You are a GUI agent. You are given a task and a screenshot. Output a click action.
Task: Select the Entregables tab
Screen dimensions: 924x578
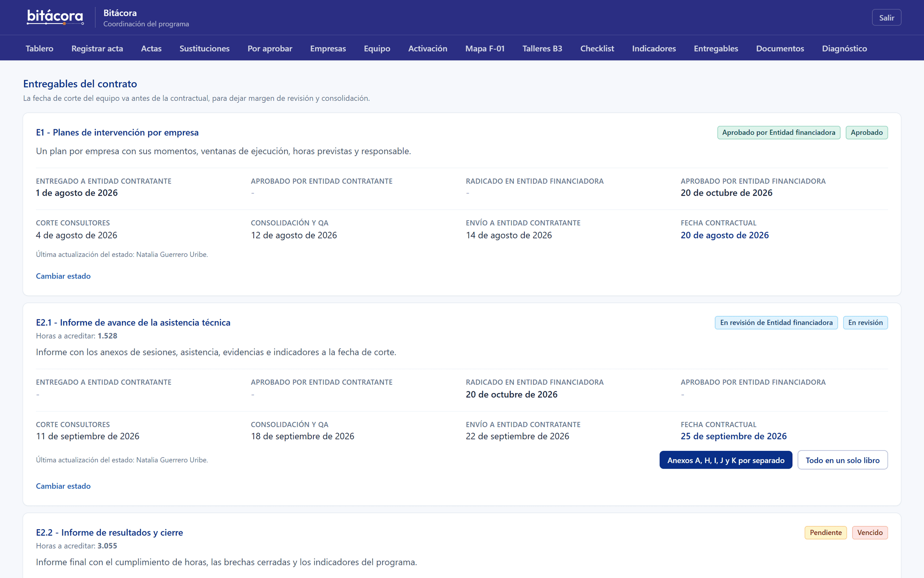pos(715,48)
